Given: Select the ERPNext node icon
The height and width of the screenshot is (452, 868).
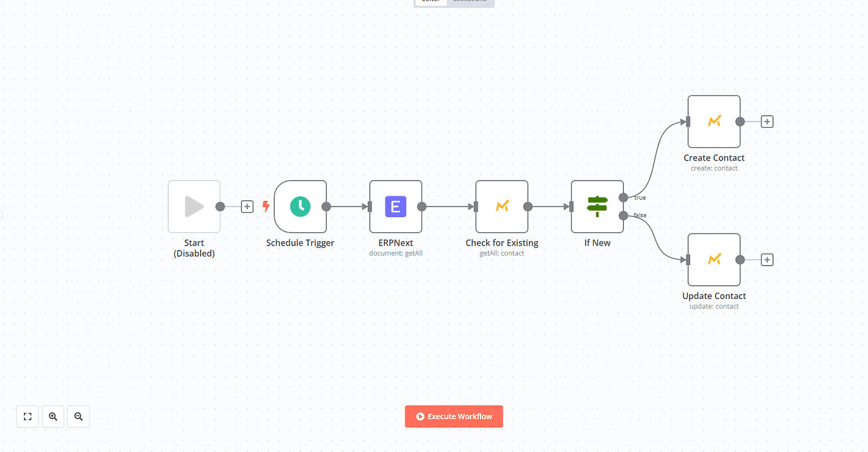Looking at the screenshot, I should point(396,206).
